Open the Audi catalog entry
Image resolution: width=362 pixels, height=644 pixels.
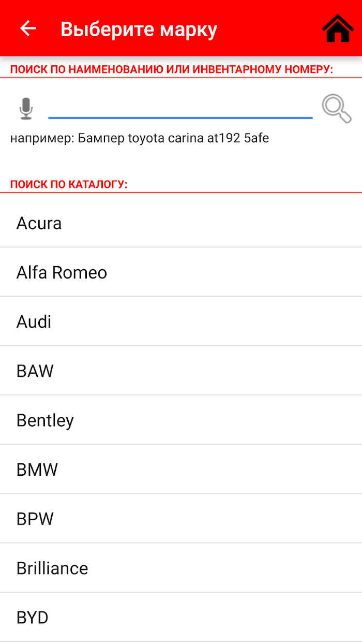point(181,321)
